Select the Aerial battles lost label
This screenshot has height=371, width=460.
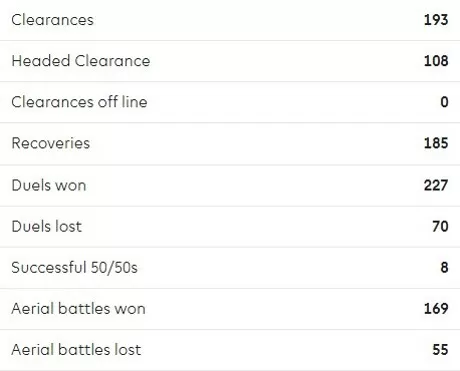pos(76,350)
